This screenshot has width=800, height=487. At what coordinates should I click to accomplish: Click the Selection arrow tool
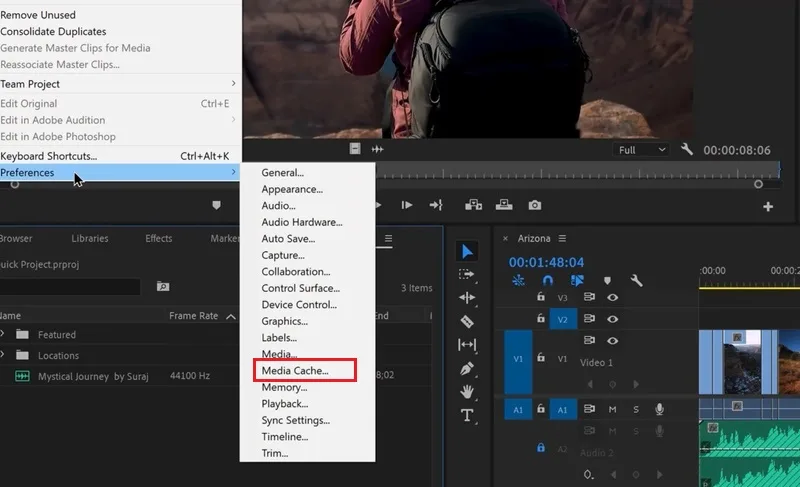pyautogui.click(x=467, y=251)
